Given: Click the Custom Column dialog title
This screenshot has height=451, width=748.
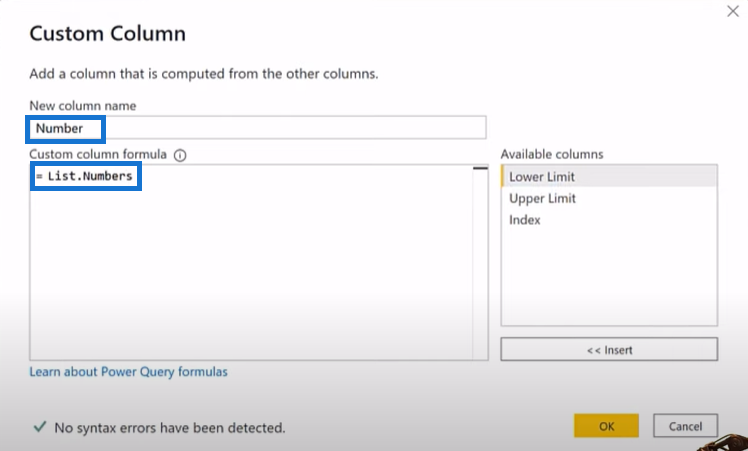Looking at the screenshot, I should (x=107, y=33).
